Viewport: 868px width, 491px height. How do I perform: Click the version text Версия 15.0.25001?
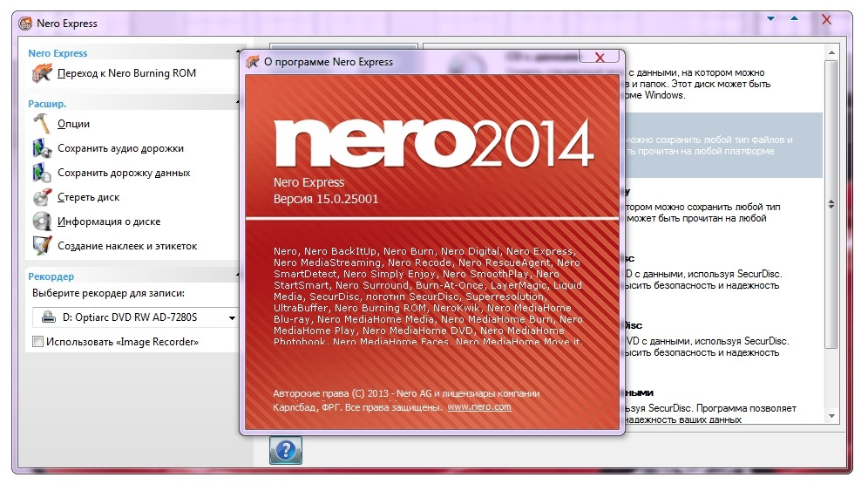pyautogui.click(x=326, y=199)
